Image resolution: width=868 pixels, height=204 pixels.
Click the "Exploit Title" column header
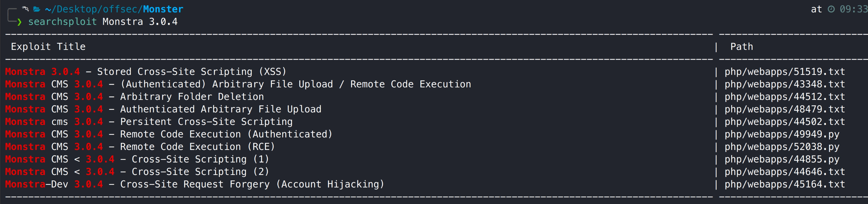(48, 47)
